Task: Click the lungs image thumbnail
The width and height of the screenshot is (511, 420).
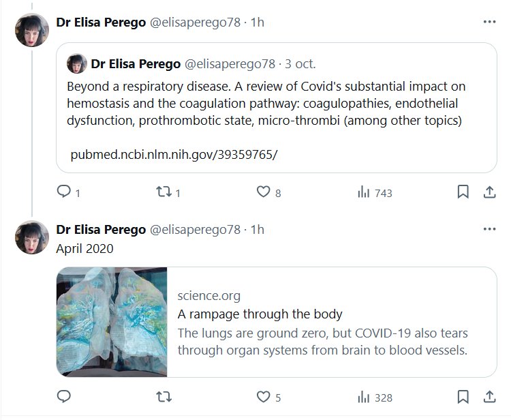Action: pyautogui.click(x=112, y=322)
